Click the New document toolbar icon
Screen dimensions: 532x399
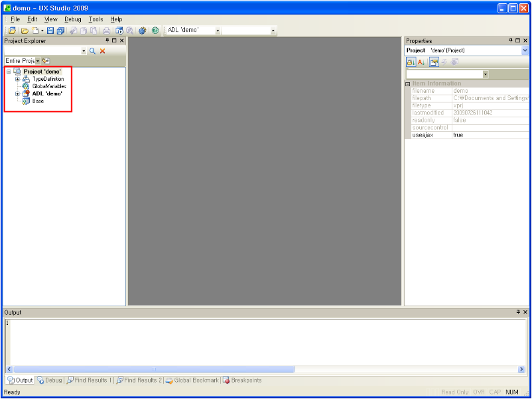tap(35, 30)
